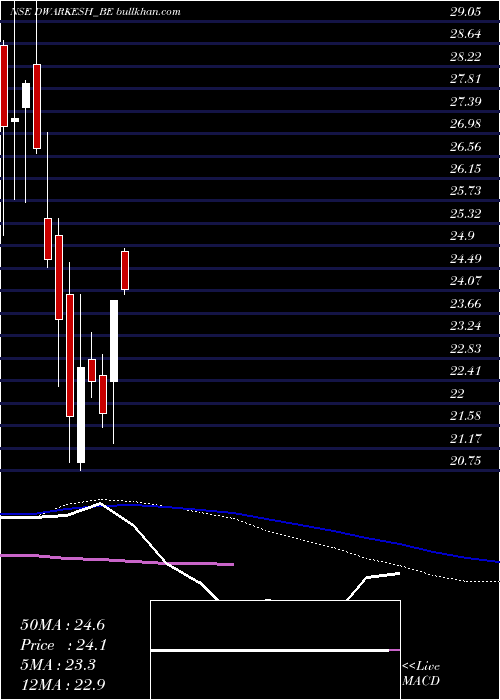Viewport: 500px width, 700px height.
Task: Click the 24.9 price axis label
Action: pyautogui.click(x=462, y=236)
